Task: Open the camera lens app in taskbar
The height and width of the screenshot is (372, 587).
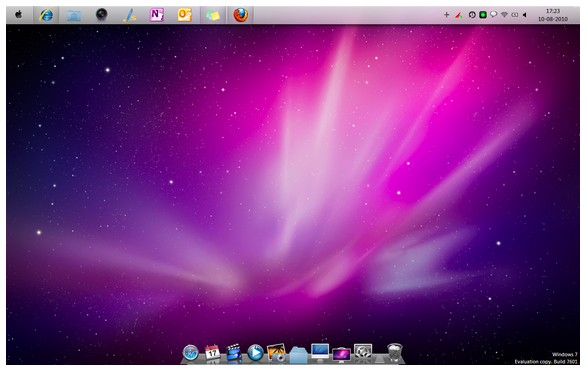Action: (x=101, y=15)
